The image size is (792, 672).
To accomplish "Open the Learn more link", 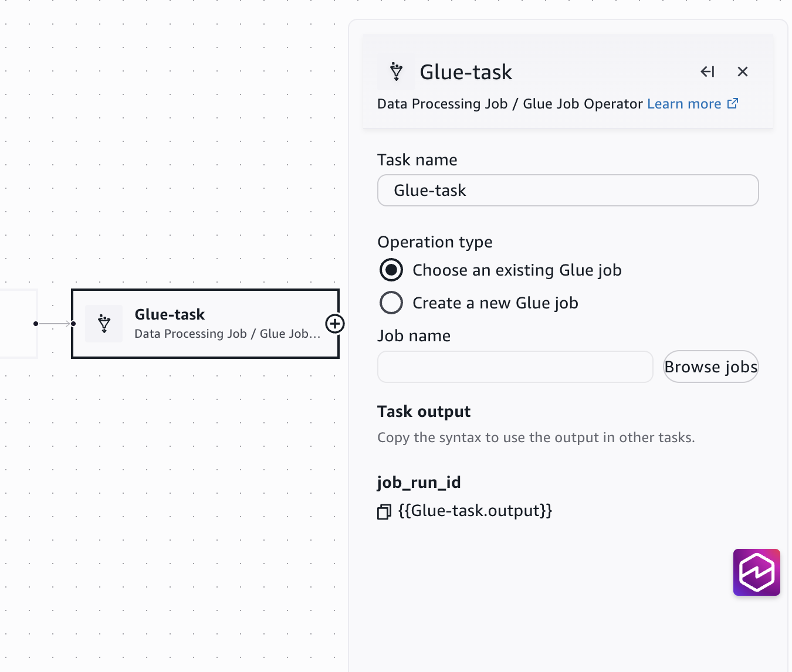I will point(684,104).
